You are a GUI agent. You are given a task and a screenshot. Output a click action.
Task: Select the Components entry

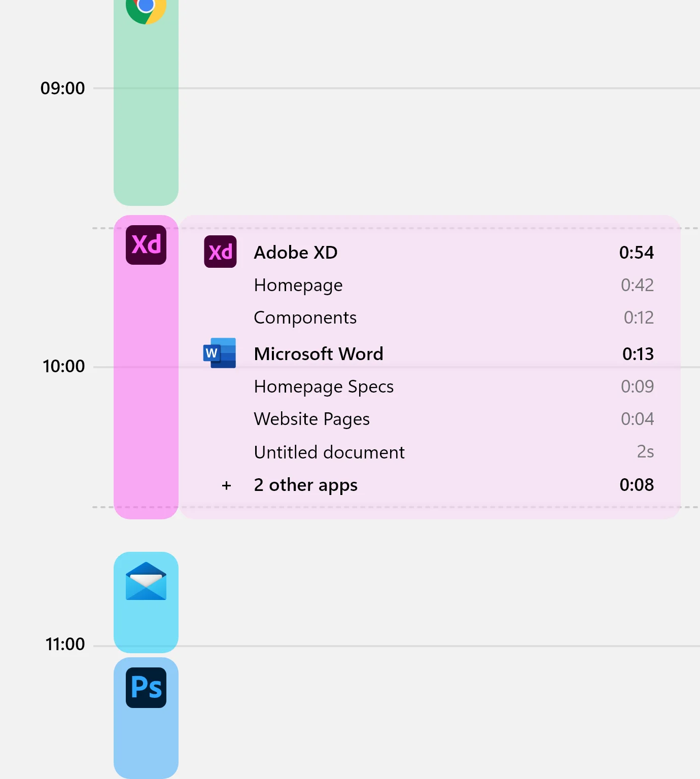tap(305, 317)
